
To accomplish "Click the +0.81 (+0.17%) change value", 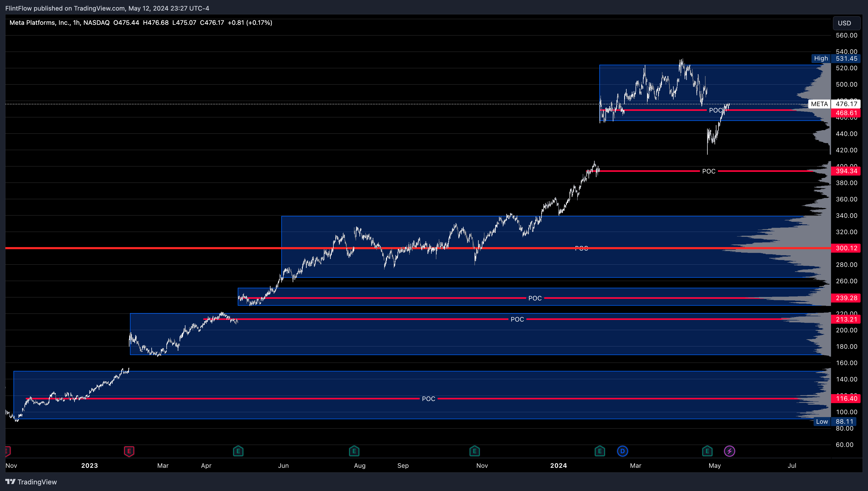I will [250, 23].
